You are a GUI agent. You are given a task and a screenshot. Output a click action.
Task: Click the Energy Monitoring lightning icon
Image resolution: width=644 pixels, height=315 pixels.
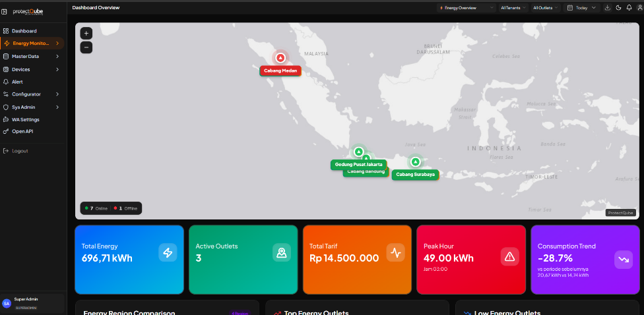click(7, 43)
